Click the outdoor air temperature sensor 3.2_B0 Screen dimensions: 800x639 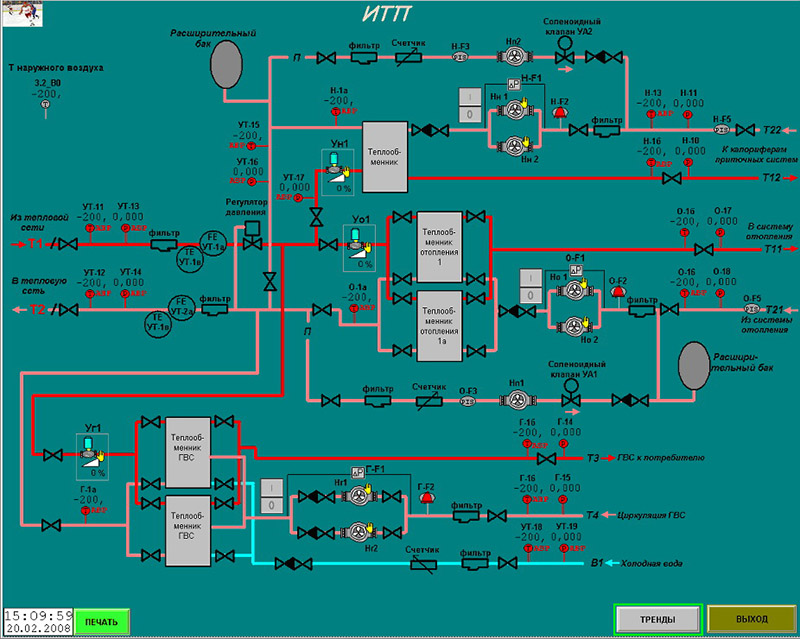tap(45, 105)
